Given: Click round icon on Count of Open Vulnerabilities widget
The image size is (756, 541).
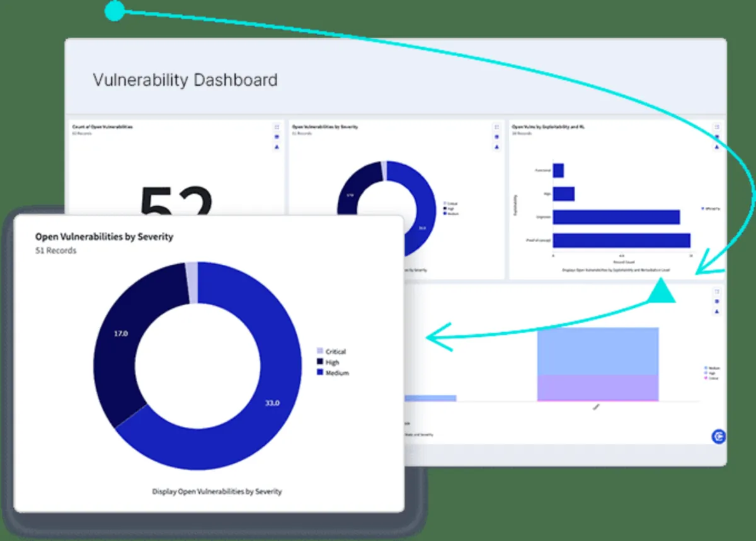Looking at the screenshot, I should (276, 137).
